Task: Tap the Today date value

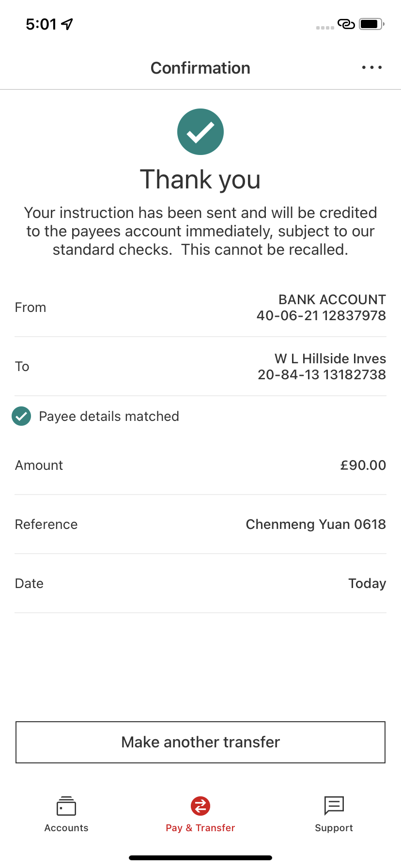Action: point(367,584)
